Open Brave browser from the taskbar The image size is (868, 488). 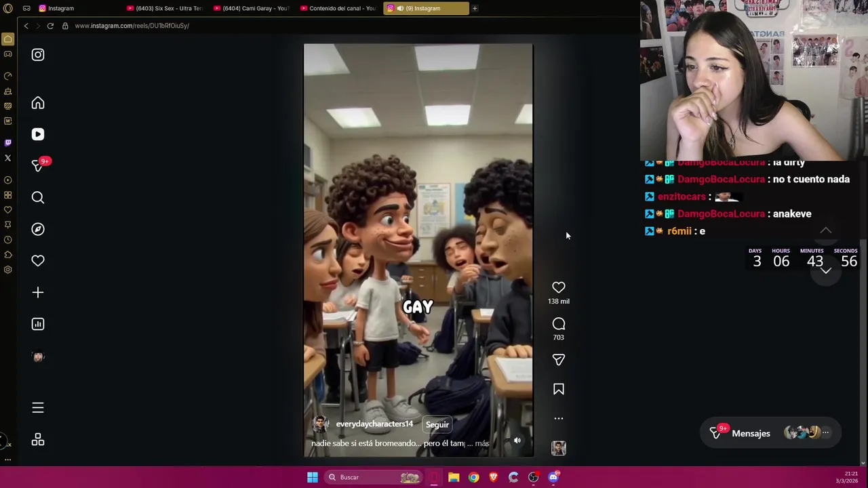(x=494, y=477)
